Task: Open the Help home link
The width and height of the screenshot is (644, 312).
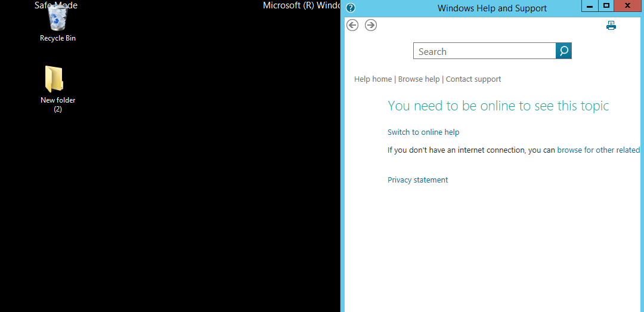Action: [x=373, y=79]
